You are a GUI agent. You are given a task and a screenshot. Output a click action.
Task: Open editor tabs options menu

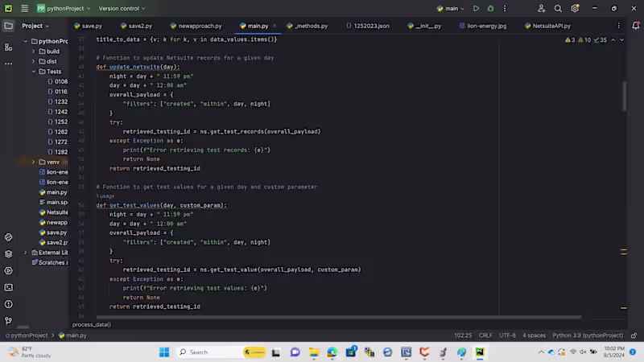[x=619, y=26]
